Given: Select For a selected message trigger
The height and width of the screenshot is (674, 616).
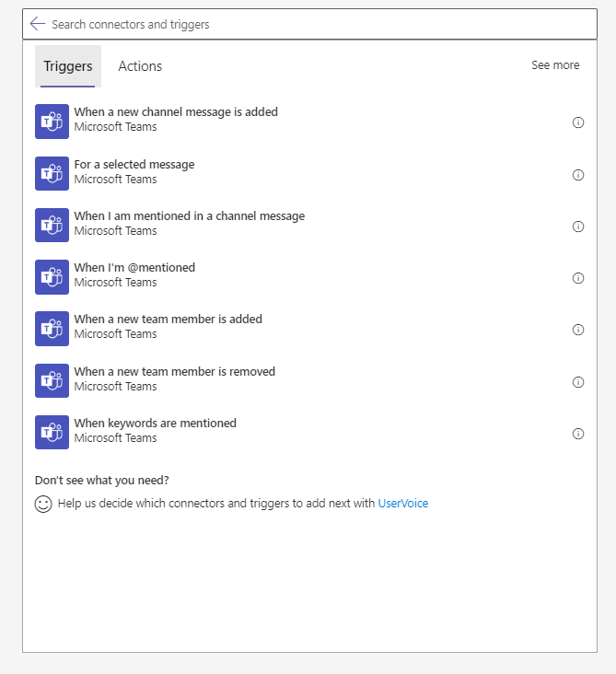Looking at the screenshot, I should [x=309, y=173].
